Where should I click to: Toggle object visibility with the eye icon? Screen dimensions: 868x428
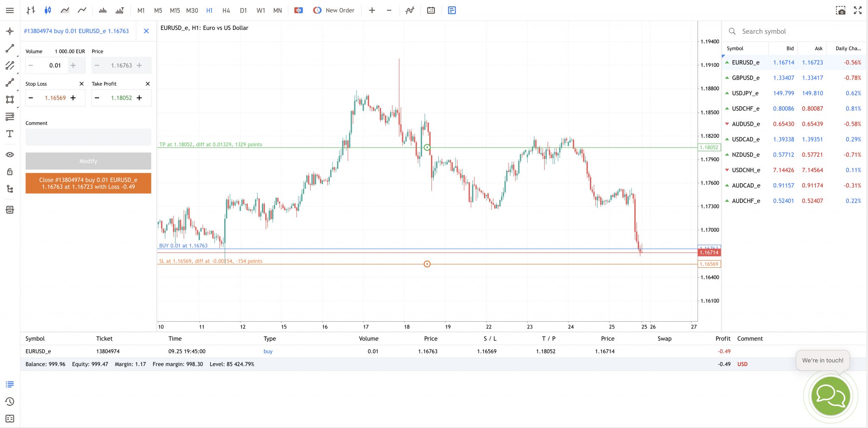coord(10,155)
